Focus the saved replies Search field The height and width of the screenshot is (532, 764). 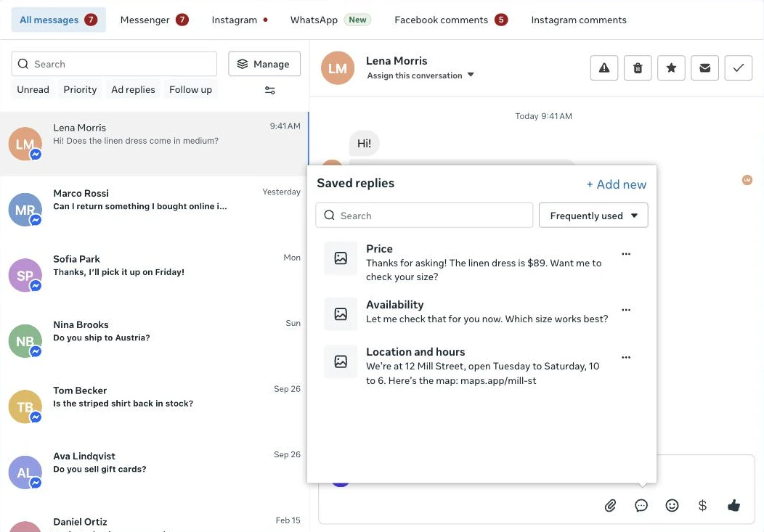[424, 215]
